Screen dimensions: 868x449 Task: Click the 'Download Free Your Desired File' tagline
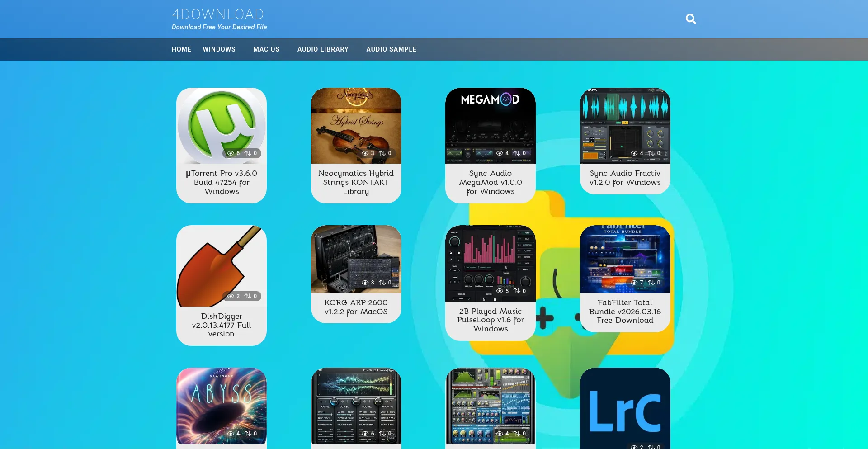point(219,27)
